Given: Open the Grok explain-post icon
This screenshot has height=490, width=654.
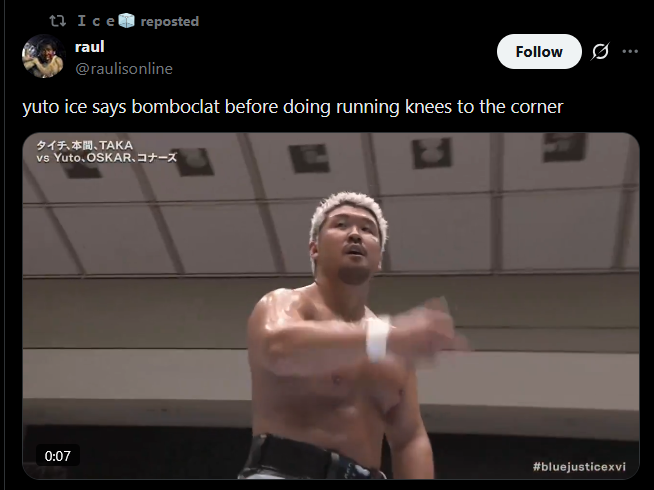Looking at the screenshot, I should [x=600, y=52].
